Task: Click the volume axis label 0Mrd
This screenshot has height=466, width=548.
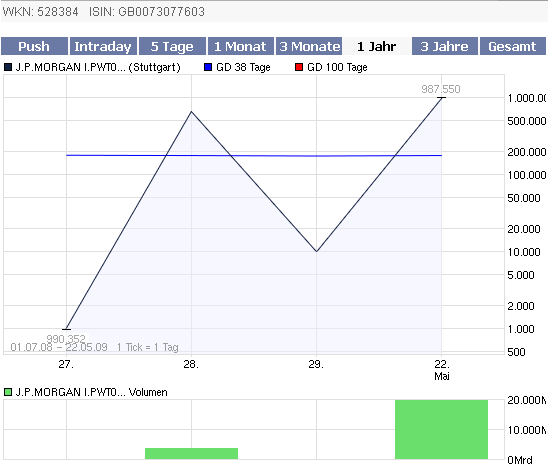Action: 520,460
